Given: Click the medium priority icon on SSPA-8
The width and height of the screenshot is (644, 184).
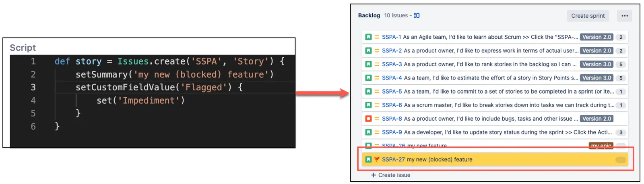Looking at the screenshot, I should tap(377, 119).
